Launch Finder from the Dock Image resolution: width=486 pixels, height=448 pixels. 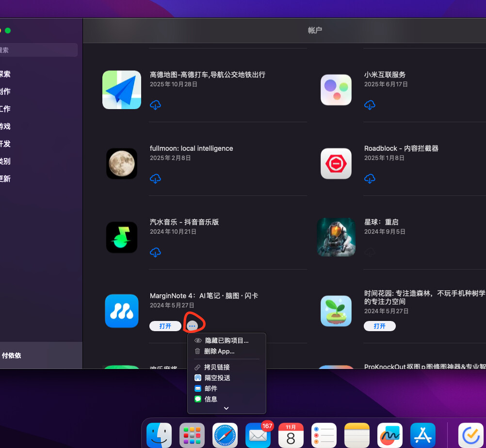click(x=159, y=435)
